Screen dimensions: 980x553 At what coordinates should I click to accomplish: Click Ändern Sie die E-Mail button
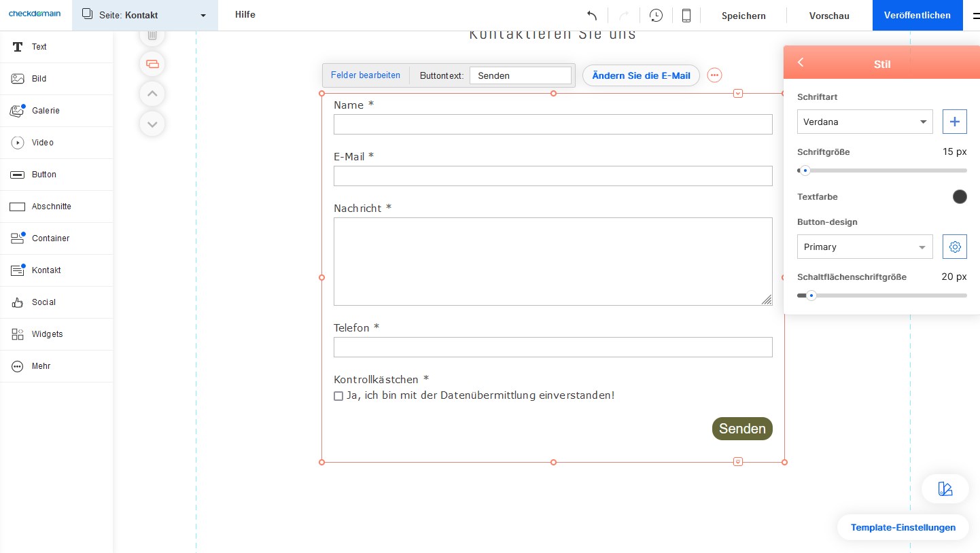click(641, 75)
